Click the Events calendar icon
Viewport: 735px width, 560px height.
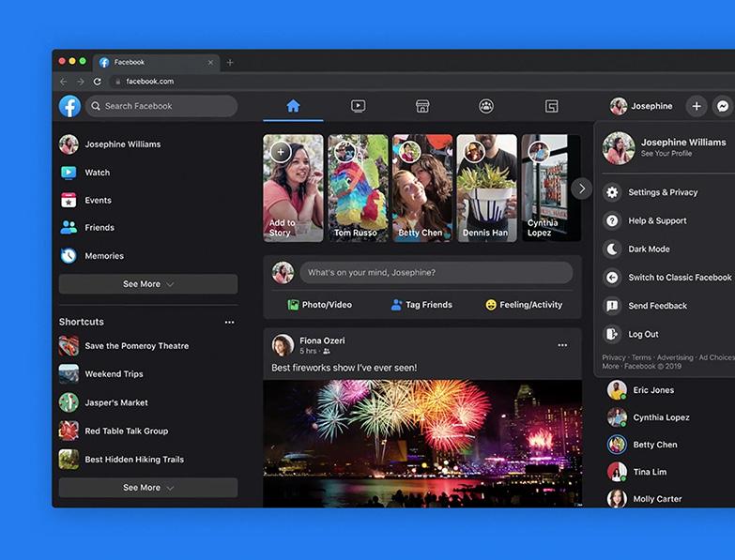coord(69,200)
